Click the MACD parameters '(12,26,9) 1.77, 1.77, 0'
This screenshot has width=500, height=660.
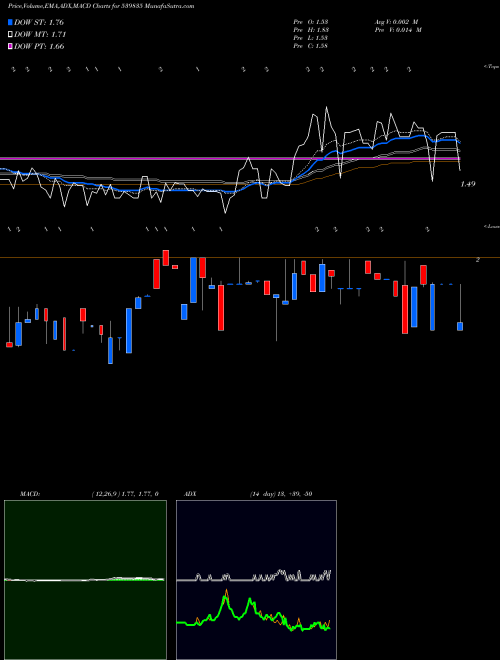[125, 494]
